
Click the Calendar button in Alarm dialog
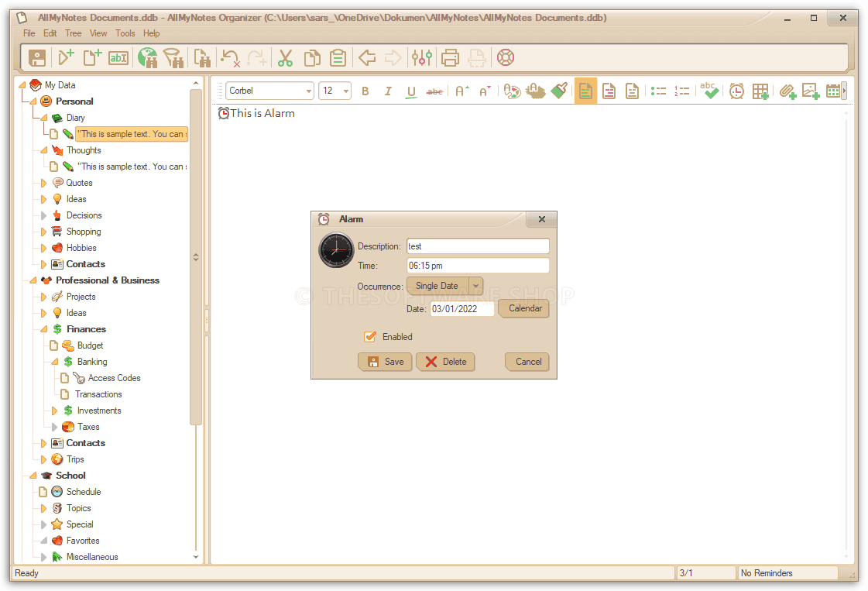(x=523, y=308)
